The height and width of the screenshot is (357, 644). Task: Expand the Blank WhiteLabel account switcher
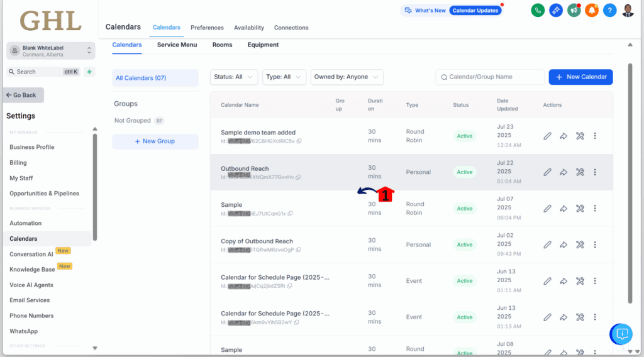tap(51, 51)
